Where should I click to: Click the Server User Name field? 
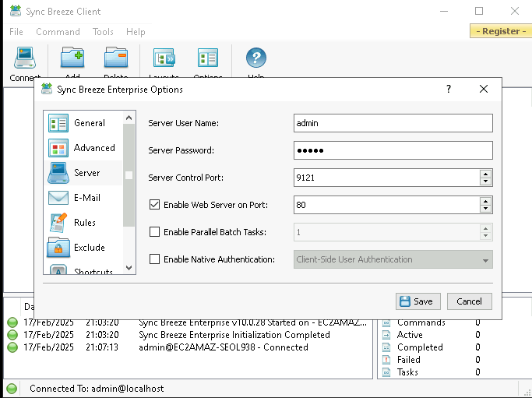click(x=393, y=123)
